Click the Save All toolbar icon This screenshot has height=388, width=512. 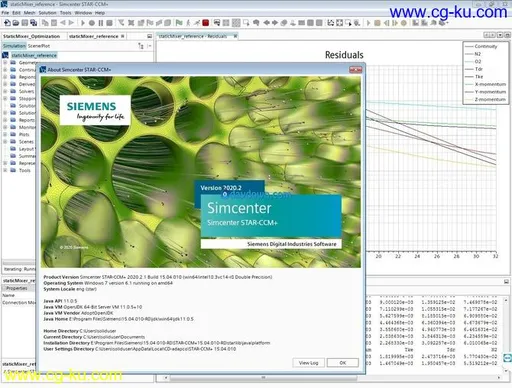pos(33,23)
